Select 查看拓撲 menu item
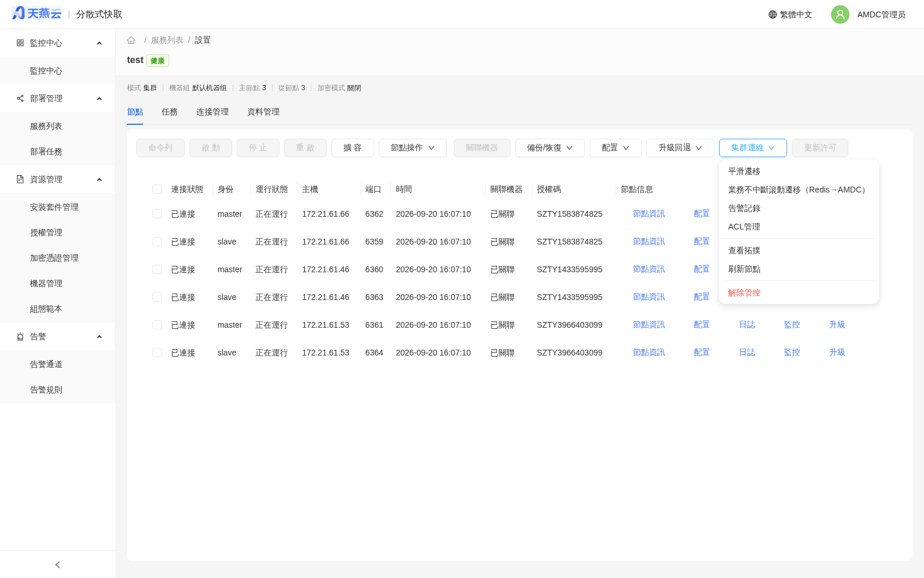Image resolution: width=924 pixels, height=578 pixels. click(799, 250)
